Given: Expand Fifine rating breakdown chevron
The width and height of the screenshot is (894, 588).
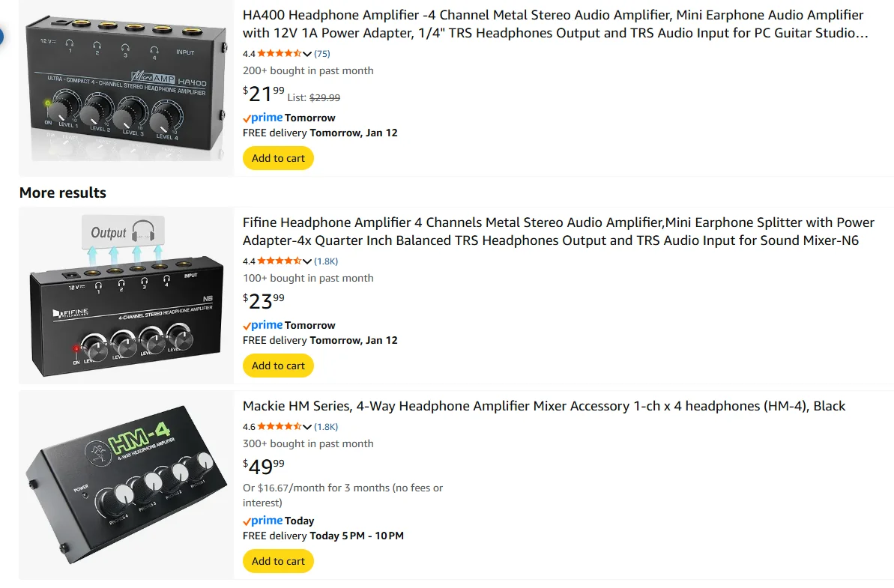Looking at the screenshot, I should pyautogui.click(x=307, y=261).
